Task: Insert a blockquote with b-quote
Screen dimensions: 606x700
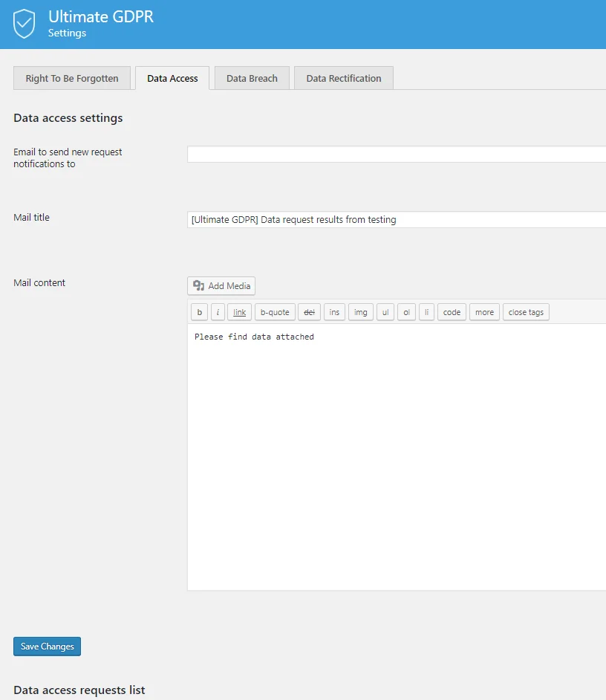Action: pyautogui.click(x=274, y=312)
